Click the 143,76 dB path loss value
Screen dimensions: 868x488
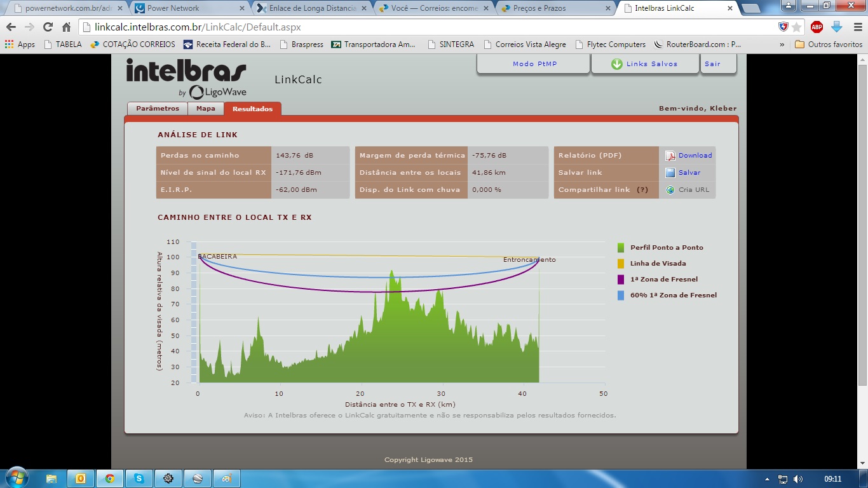click(294, 156)
